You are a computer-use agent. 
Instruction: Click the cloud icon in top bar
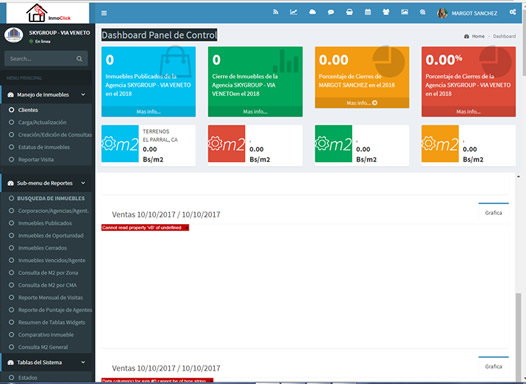pyautogui.click(x=312, y=12)
